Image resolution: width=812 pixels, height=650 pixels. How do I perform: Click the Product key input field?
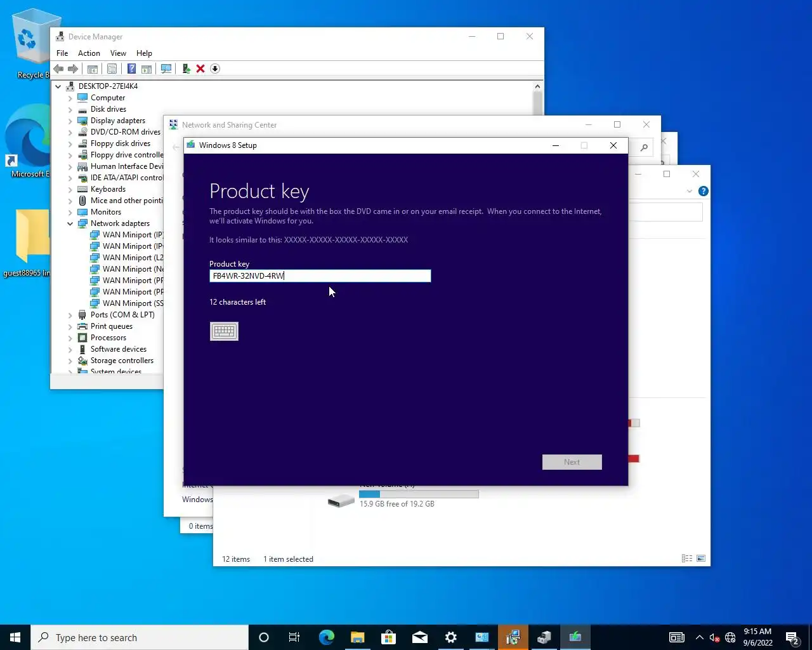tap(320, 275)
